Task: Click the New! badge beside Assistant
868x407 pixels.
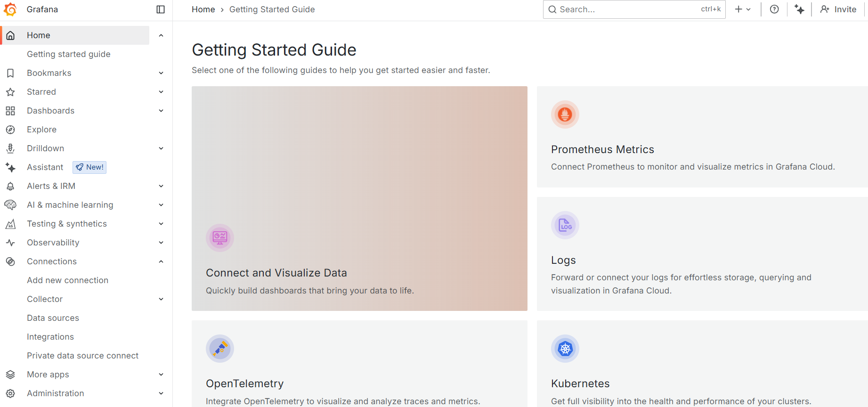Action: [89, 167]
